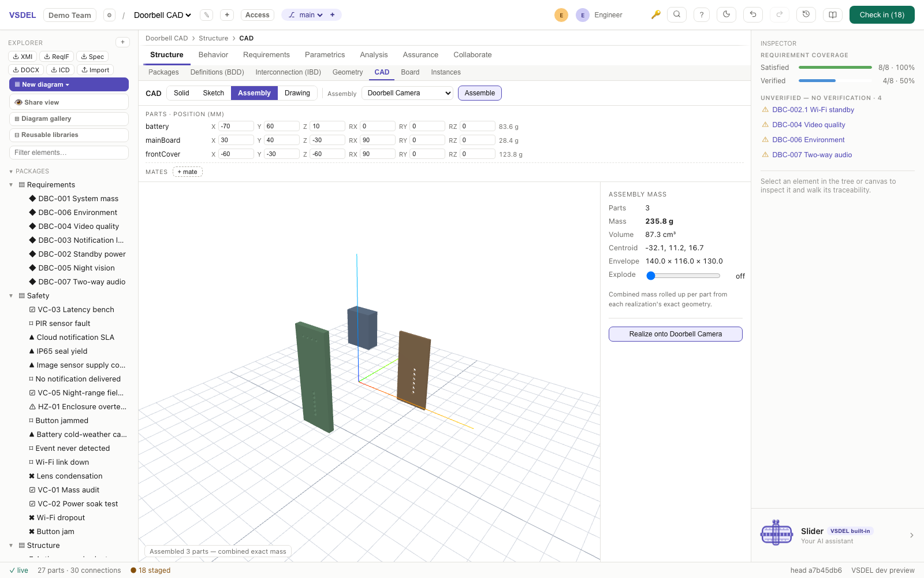
Task: Download XMI export
Action: pos(23,57)
